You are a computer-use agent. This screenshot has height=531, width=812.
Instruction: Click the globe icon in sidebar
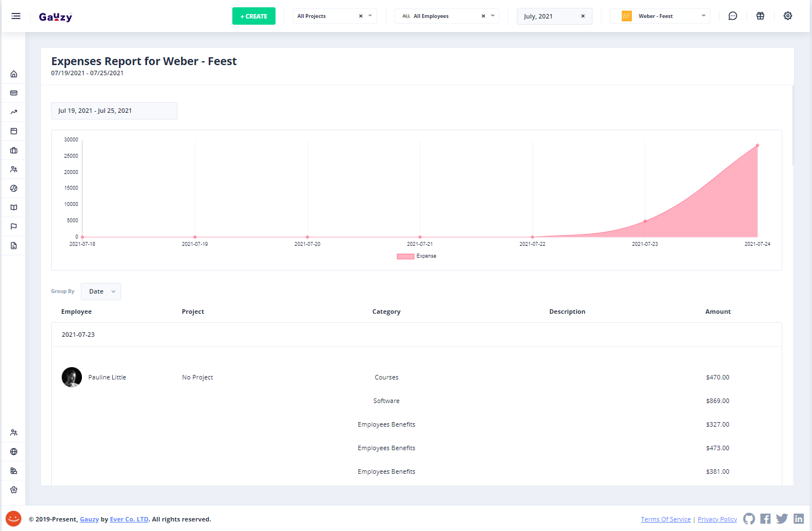click(x=14, y=452)
